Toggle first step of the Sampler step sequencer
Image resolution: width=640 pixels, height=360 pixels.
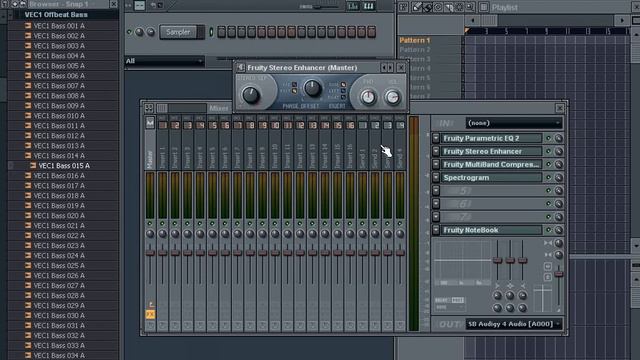(222, 32)
